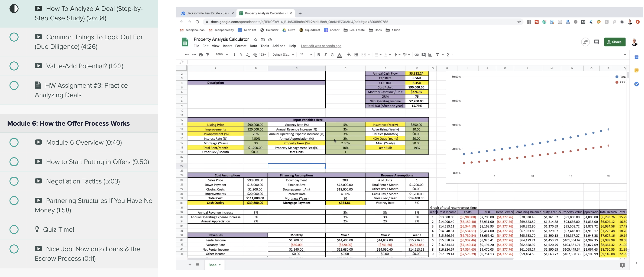
Task: Click the Create a filter funnel icon
Action: pos(438,54)
